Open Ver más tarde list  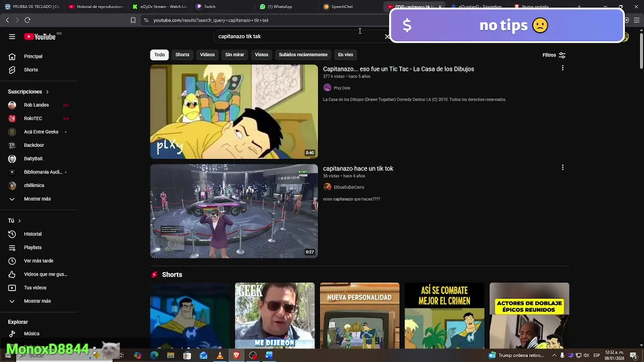pyautogui.click(x=39, y=261)
